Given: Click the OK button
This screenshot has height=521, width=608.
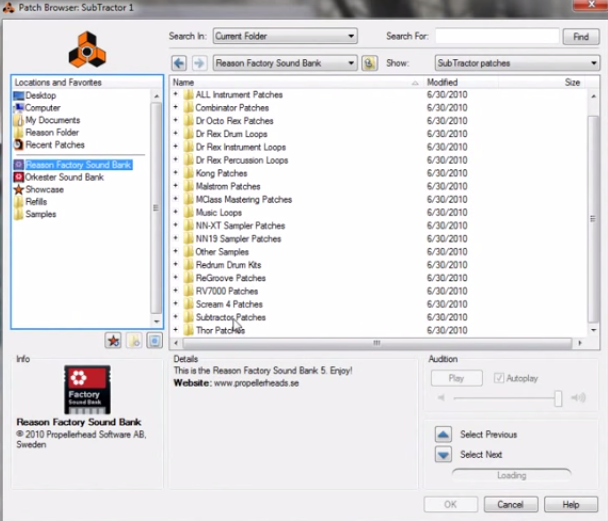Looking at the screenshot, I should click(x=450, y=504).
